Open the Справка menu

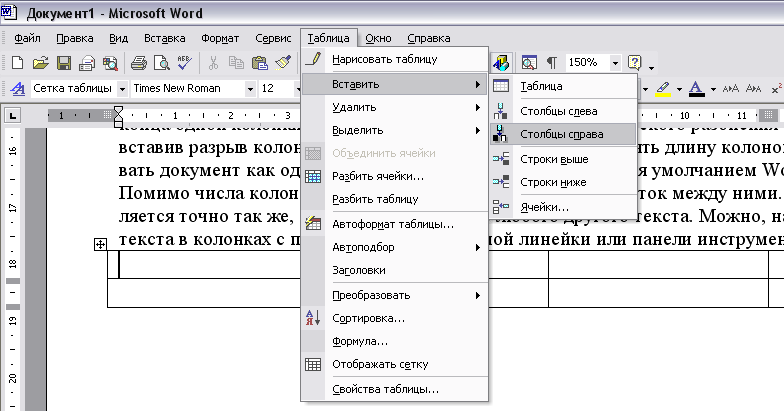[428, 38]
